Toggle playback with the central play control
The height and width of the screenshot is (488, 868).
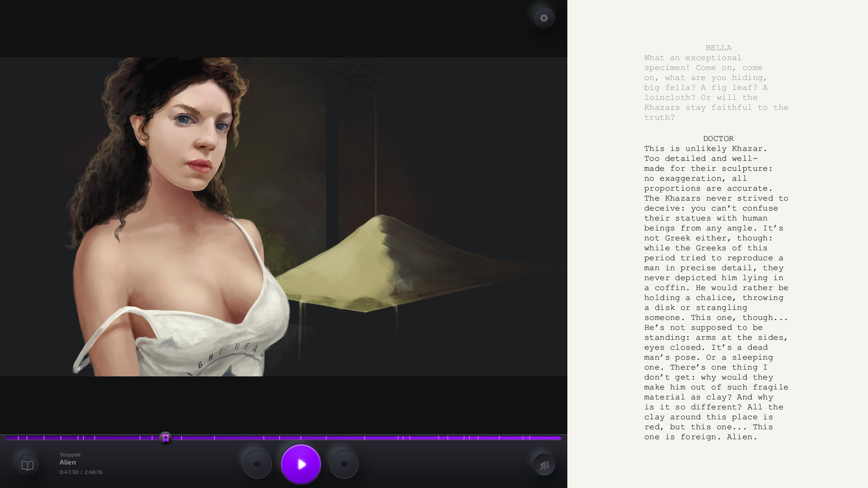[301, 464]
